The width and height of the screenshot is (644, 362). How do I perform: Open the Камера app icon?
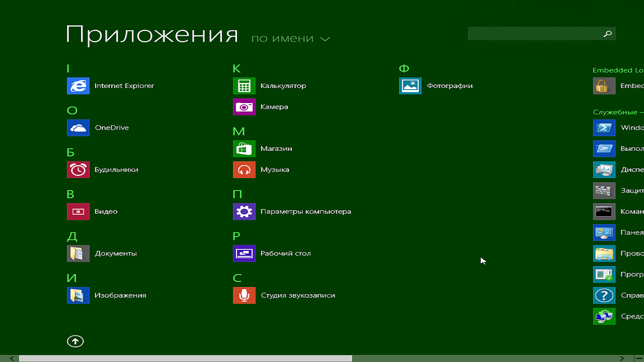point(244,107)
